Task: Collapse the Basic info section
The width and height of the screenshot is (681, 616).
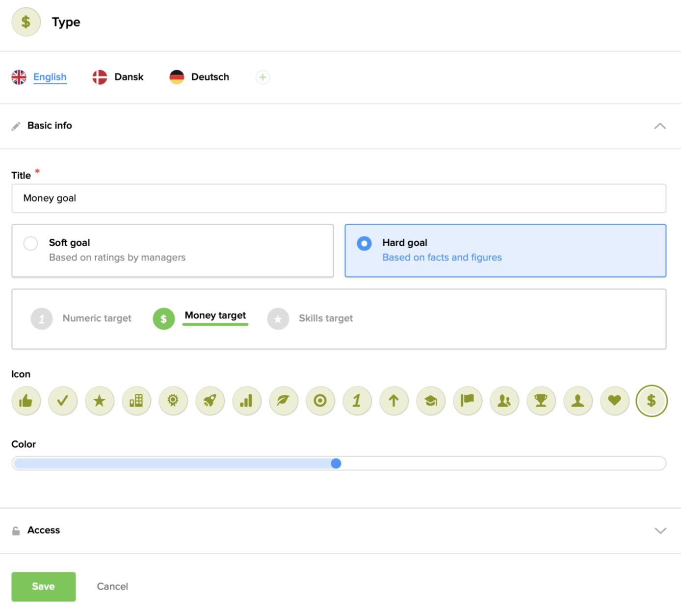Action: pos(660,126)
